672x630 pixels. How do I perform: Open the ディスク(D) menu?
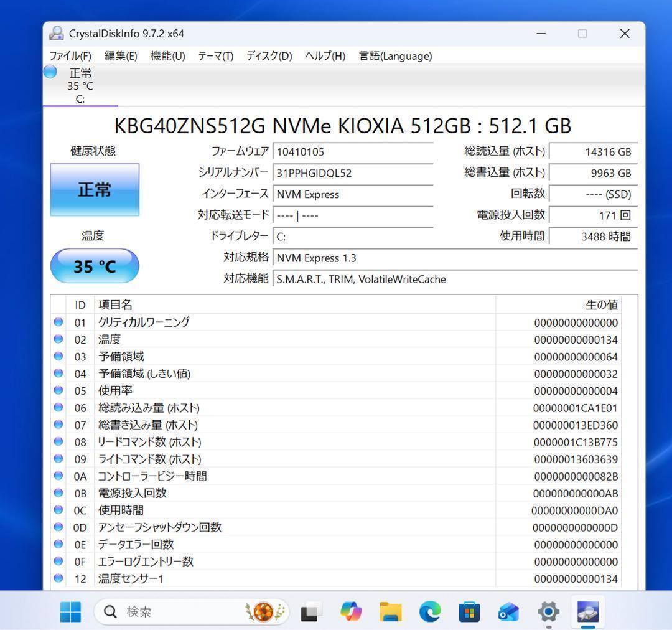pos(268,56)
